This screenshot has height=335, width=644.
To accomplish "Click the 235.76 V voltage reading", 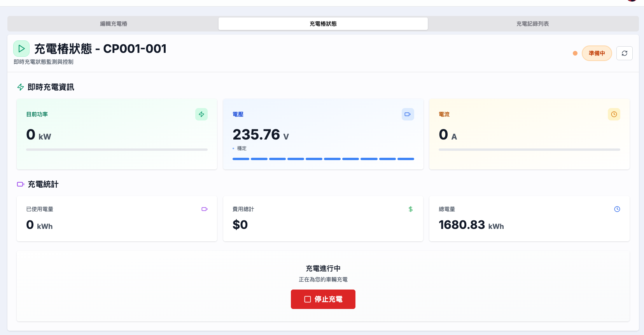I will pyautogui.click(x=261, y=135).
